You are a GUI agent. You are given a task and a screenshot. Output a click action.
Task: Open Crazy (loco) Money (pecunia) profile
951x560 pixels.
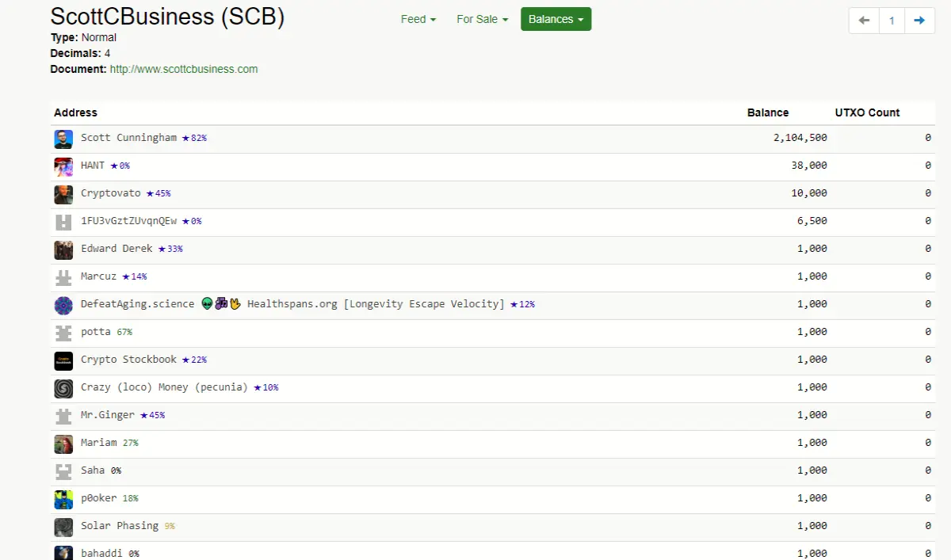pos(164,387)
